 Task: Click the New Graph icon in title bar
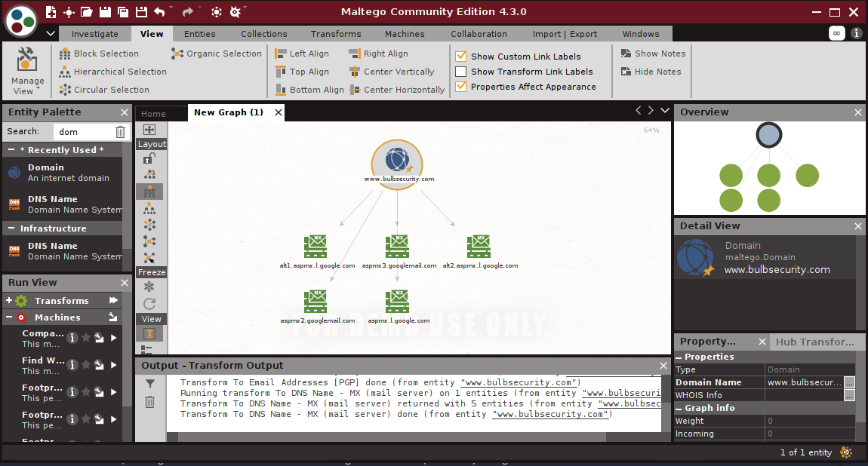[51, 11]
